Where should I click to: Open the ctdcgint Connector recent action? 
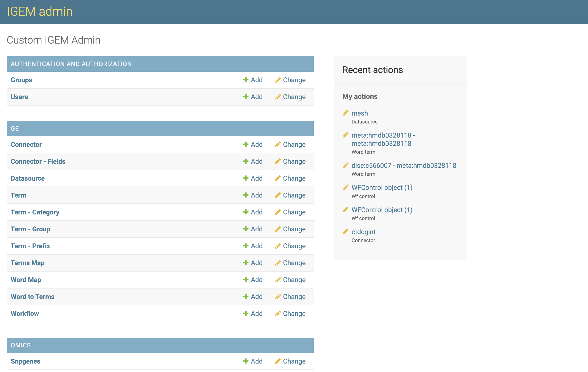pos(363,232)
